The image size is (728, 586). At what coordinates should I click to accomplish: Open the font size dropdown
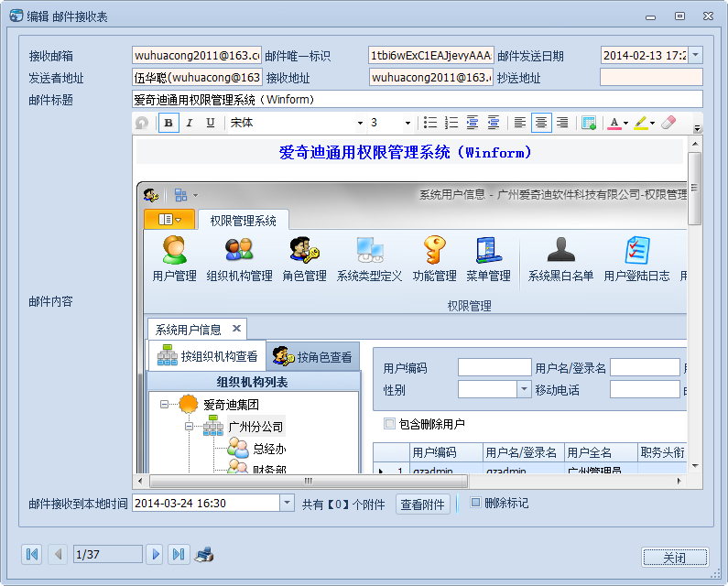(x=407, y=123)
